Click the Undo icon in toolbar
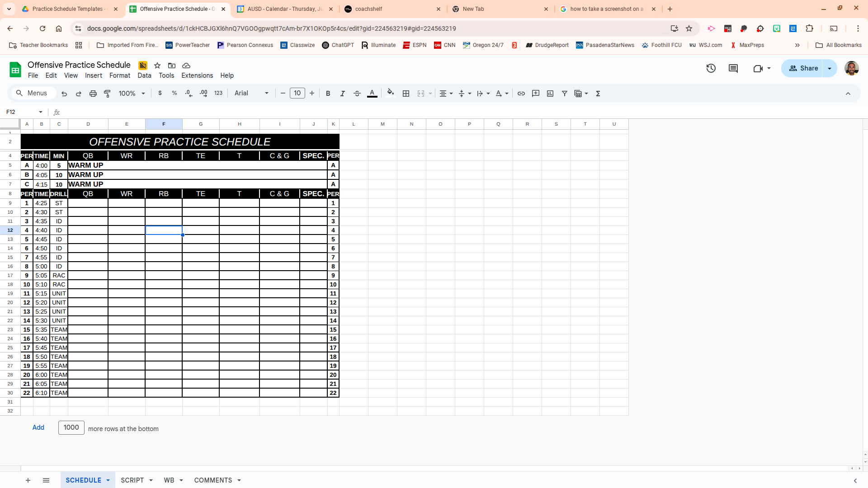 point(64,94)
